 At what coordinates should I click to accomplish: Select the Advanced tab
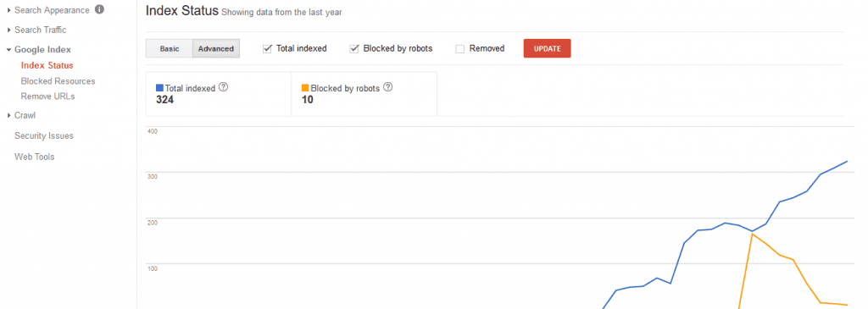(x=216, y=48)
